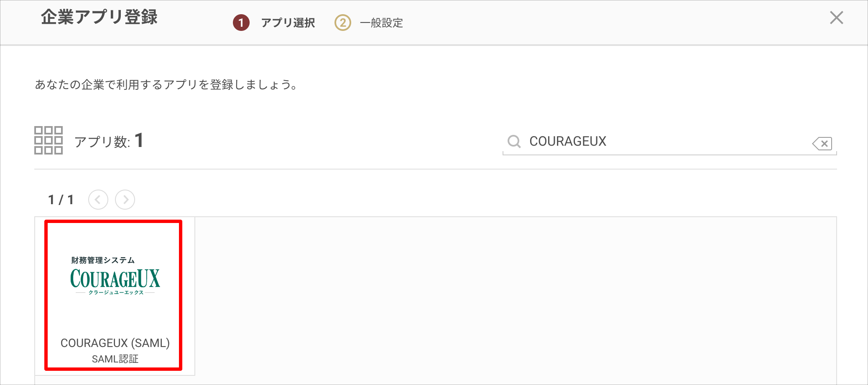Go to the previous results page

pyautogui.click(x=98, y=200)
